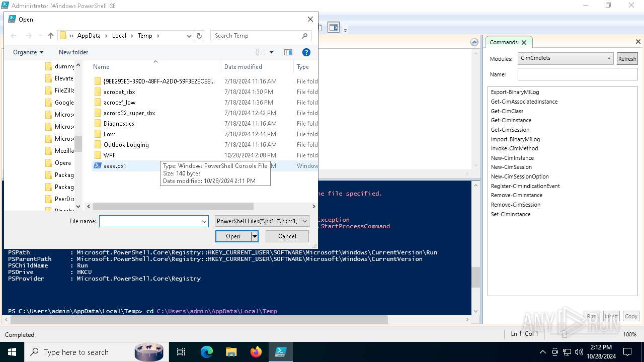The height and width of the screenshot is (362, 644).
Task: Open File Explorer from taskbar
Action: [231, 352]
